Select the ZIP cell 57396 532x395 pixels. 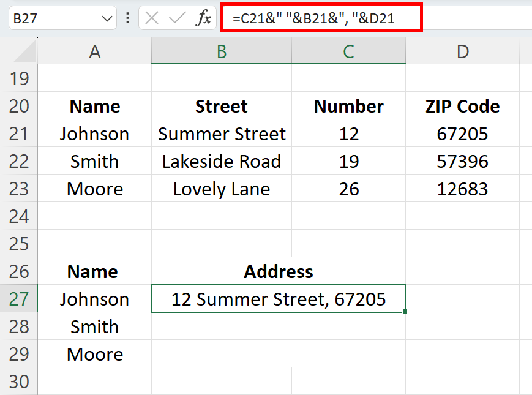tap(462, 161)
